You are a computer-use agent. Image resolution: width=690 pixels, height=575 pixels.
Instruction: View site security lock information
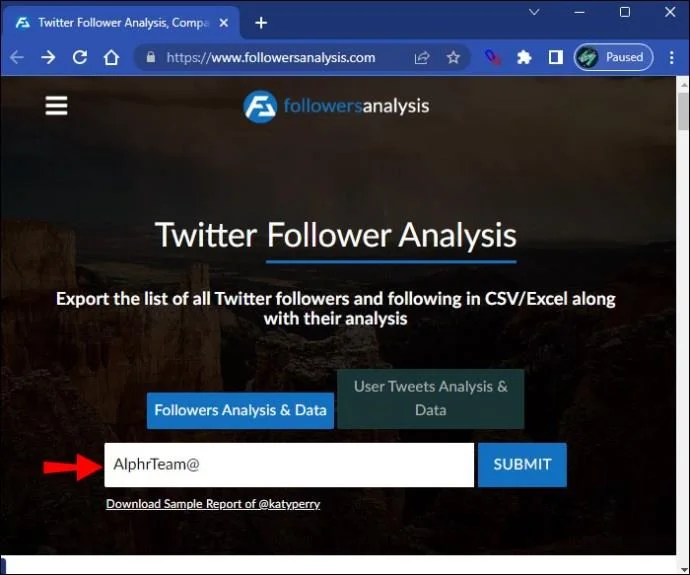pyautogui.click(x=150, y=57)
